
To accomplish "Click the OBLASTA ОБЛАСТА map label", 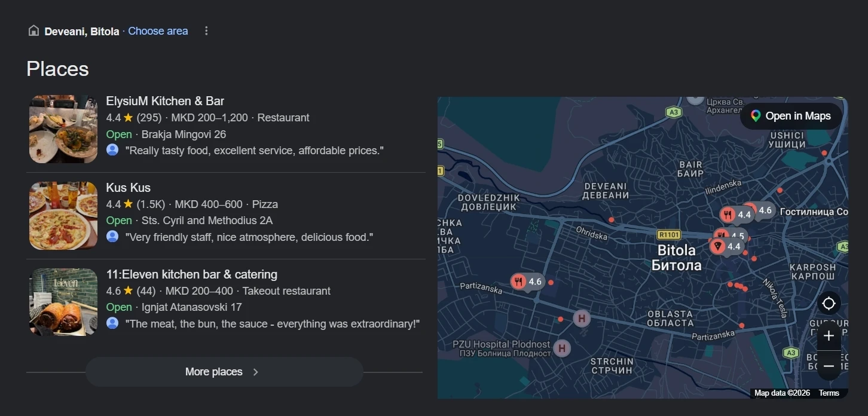I will pos(670,318).
